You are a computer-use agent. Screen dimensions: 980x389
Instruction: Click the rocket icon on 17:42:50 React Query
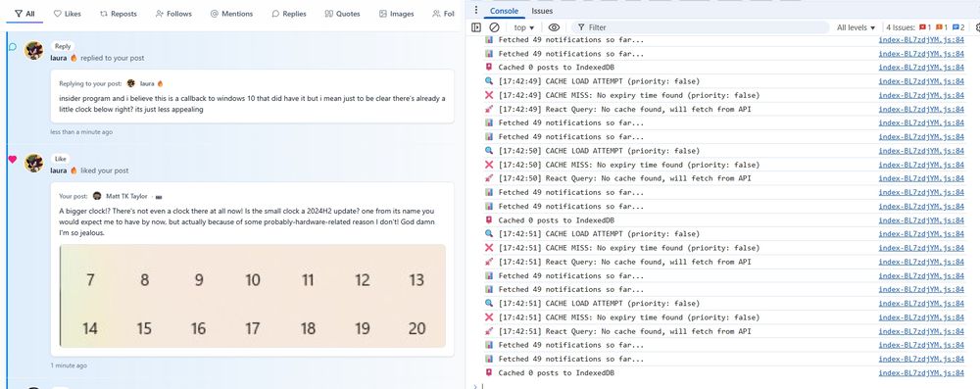tap(489, 178)
